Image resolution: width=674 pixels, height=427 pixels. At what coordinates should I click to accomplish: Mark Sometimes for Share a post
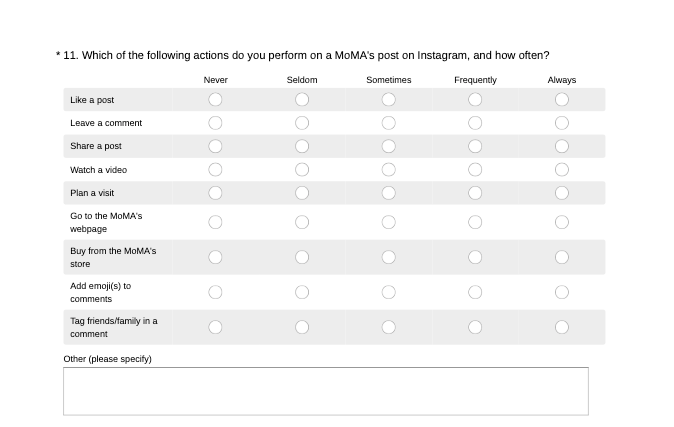389,146
